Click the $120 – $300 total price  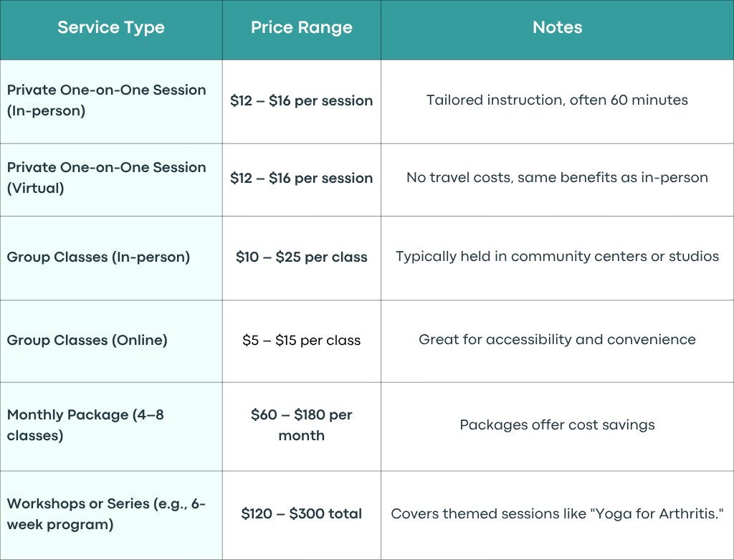[302, 513]
